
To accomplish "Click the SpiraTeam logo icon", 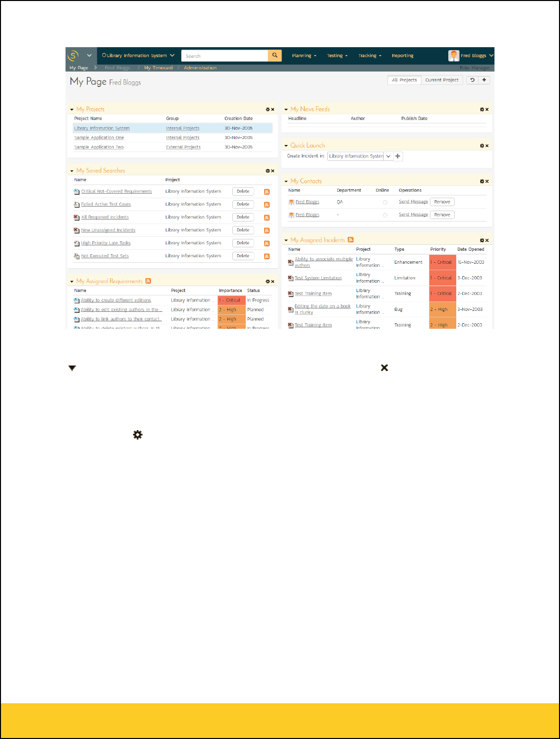I will point(73,56).
